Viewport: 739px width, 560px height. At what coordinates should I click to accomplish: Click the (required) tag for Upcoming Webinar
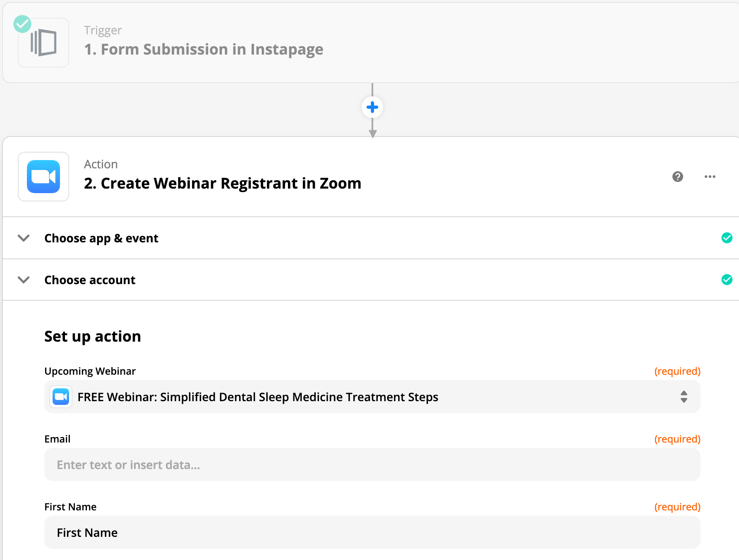(x=677, y=371)
